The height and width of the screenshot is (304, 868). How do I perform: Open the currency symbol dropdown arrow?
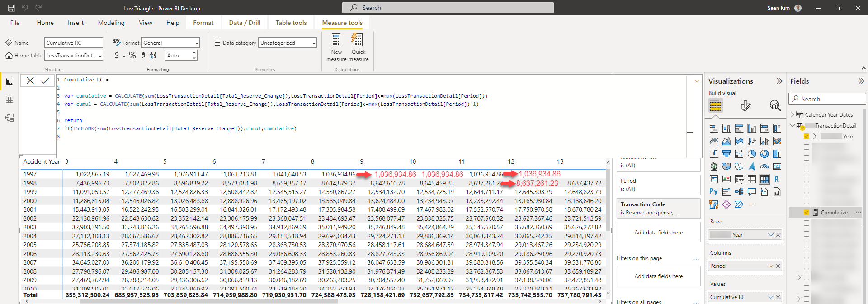tap(124, 56)
